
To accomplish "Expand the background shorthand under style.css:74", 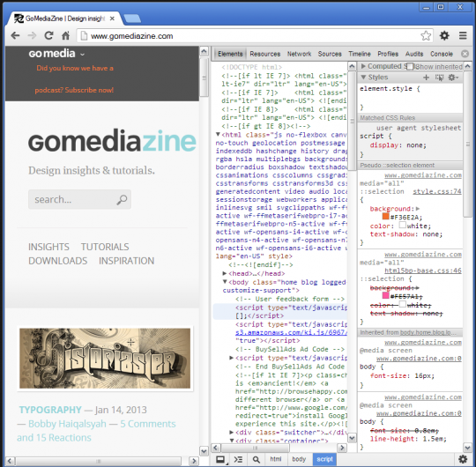I will pyautogui.click(x=418, y=209).
